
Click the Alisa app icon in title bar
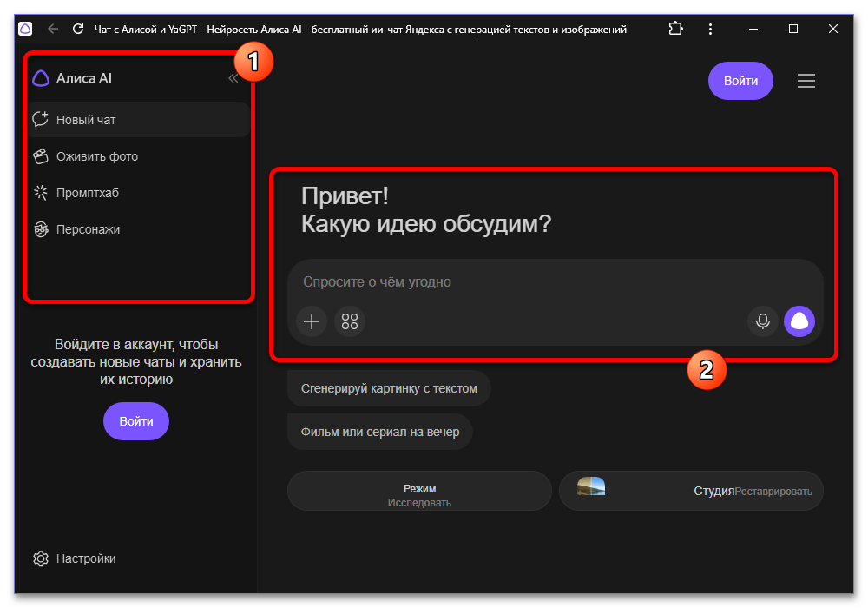tap(25, 29)
